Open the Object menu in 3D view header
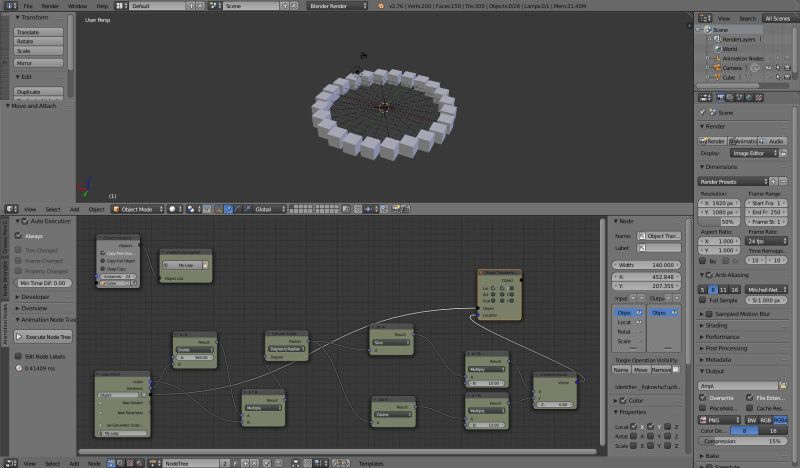This screenshot has height=468, width=800. [96, 209]
